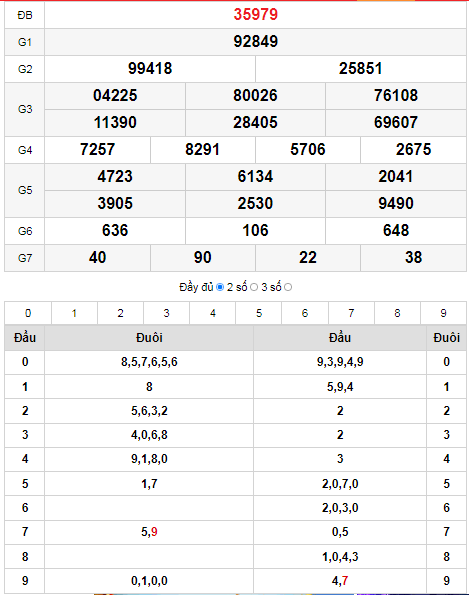Click the head values 1,0,4,3

pyautogui.click(x=340, y=557)
